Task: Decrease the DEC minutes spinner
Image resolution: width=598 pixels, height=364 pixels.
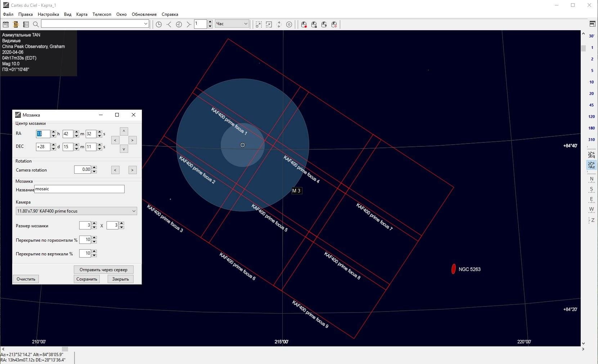Action: pos(76,149)
